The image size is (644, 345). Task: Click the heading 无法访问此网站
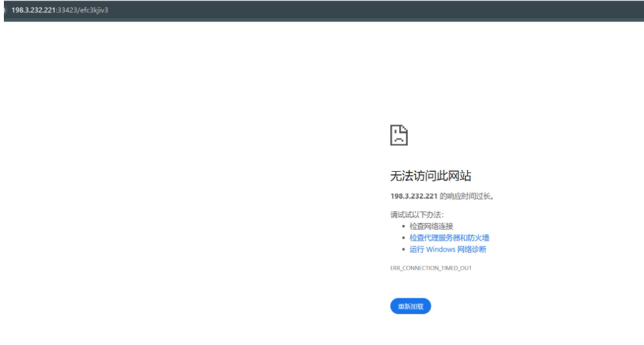(430, 176)
